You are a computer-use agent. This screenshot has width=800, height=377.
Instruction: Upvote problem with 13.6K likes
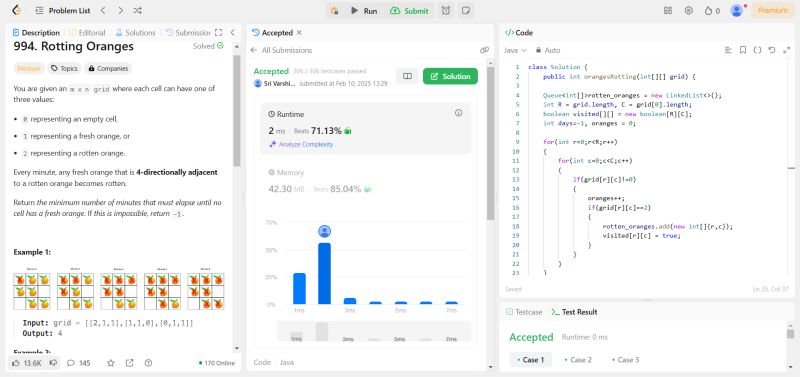27,363
